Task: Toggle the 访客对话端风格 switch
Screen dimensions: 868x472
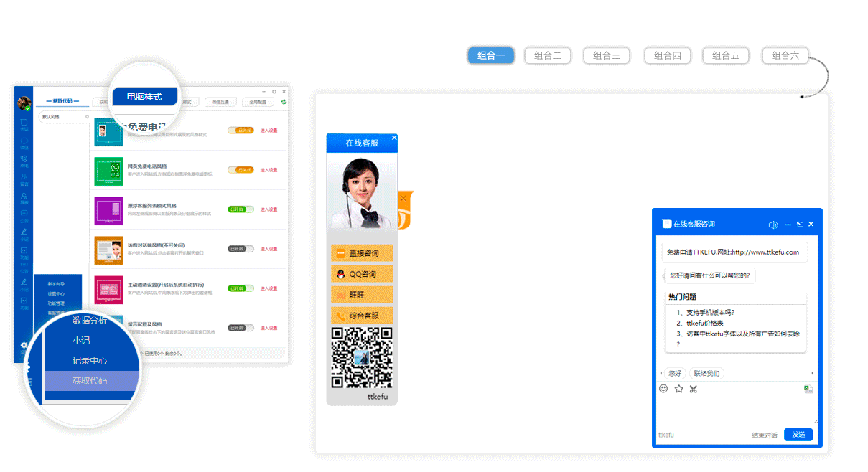Action: point(241,249)
